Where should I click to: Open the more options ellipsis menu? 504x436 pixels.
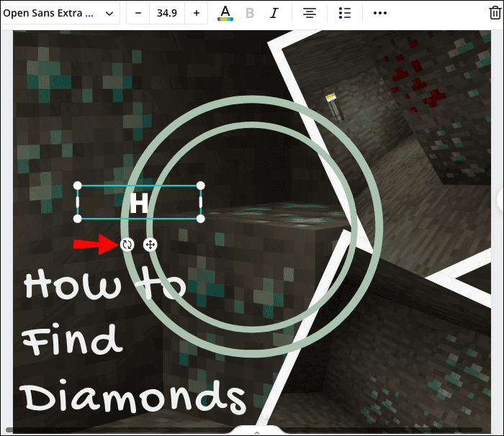point(380,14)
